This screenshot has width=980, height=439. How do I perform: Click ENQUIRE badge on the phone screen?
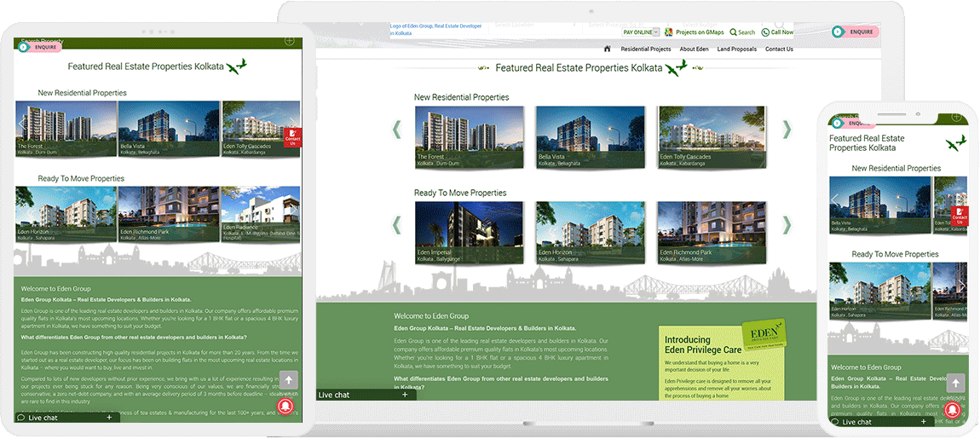point(854,124)
